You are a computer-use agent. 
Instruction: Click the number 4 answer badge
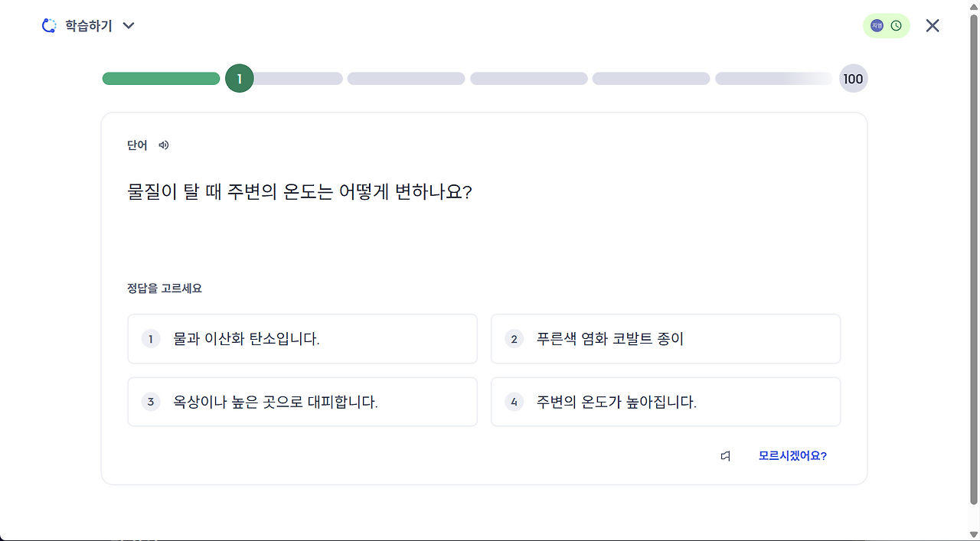tap(514, 402)
